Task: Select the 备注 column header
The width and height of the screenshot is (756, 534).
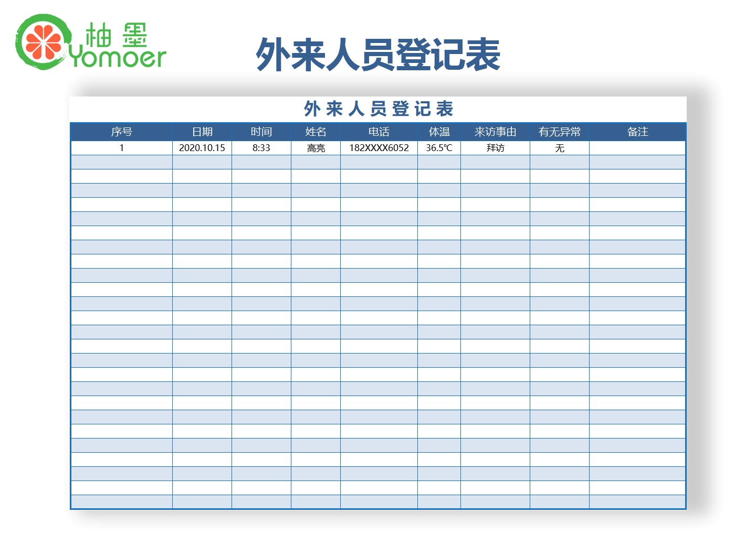Action: coord(637,132)
